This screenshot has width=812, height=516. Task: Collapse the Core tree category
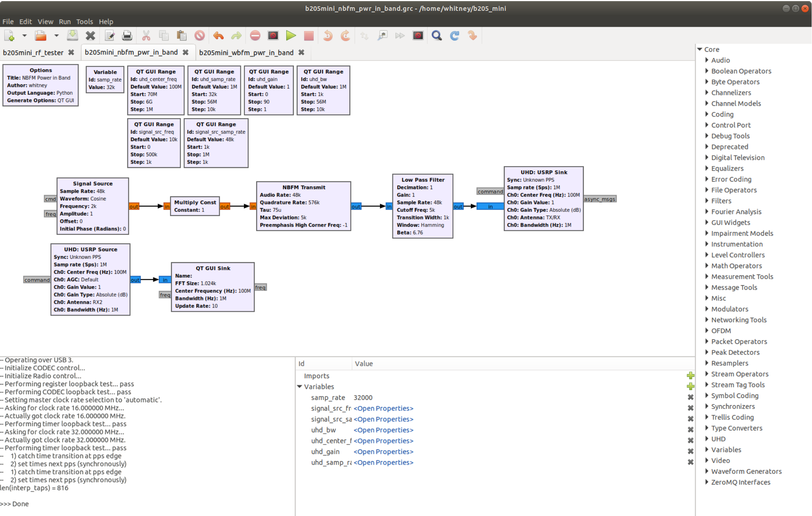pos(700,49)
